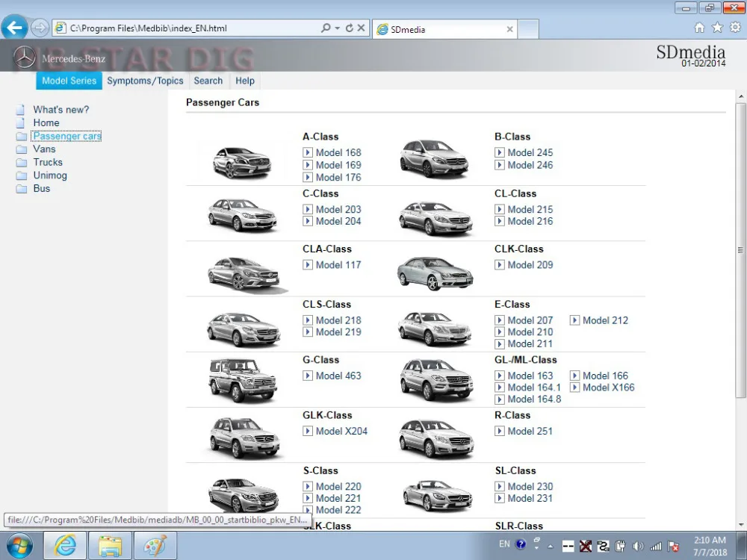Click the volume speaker tray icon
Screen dimensions: 747x560
pos(637,547)
